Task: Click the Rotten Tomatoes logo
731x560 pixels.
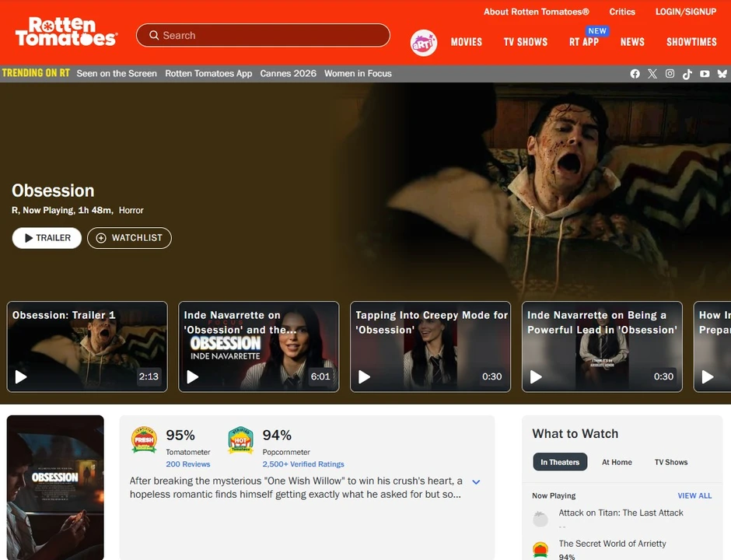Action: tap(66, 32)
